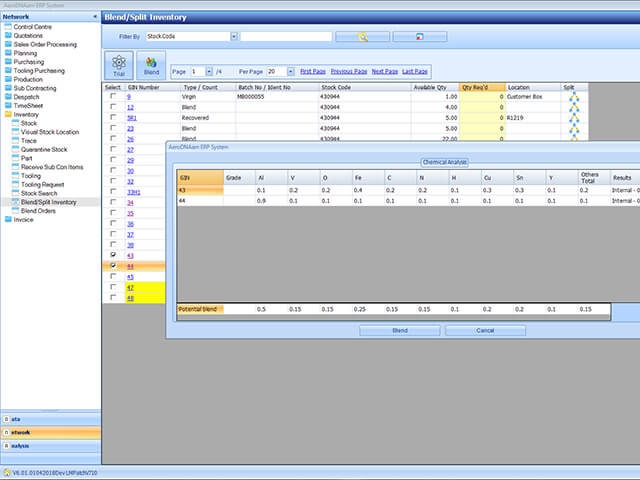Tick the checkbox for GIN 12
This screenshot has width=640, height=480.
(x=113, y=107)
